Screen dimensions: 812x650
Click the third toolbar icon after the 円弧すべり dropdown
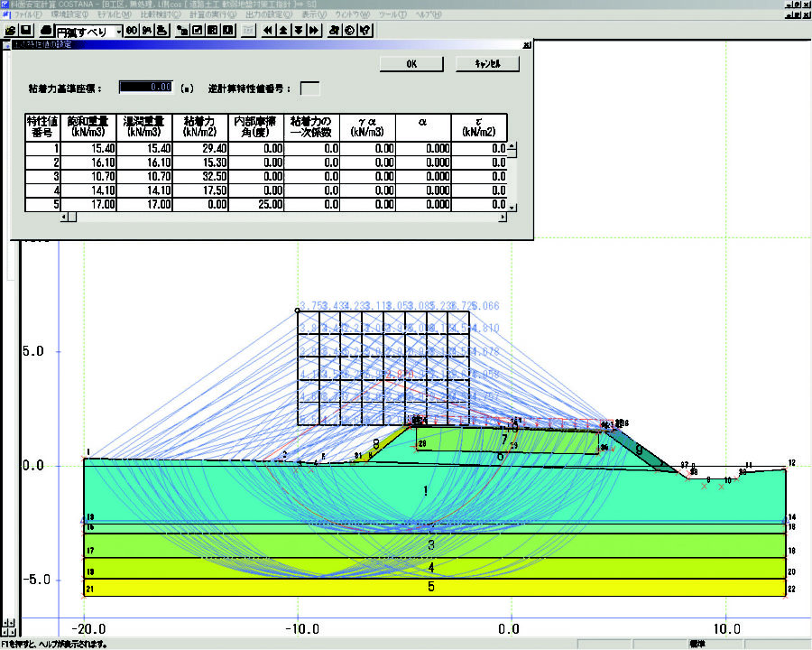[162, 31]
